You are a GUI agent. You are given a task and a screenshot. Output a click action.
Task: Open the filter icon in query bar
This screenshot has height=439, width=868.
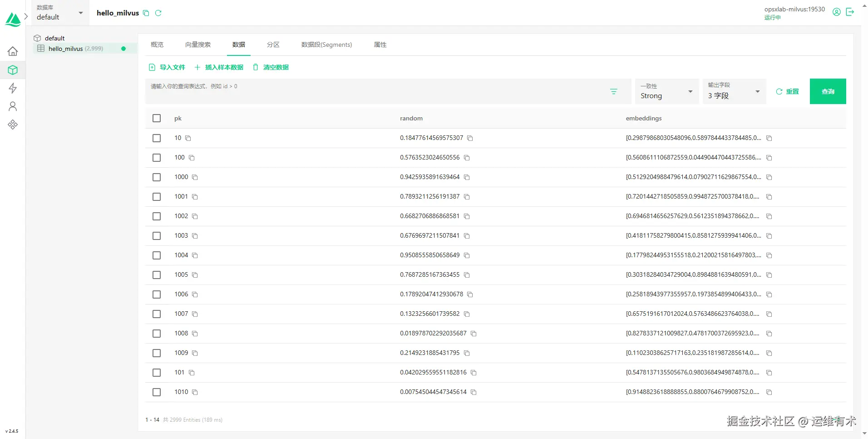614,91
